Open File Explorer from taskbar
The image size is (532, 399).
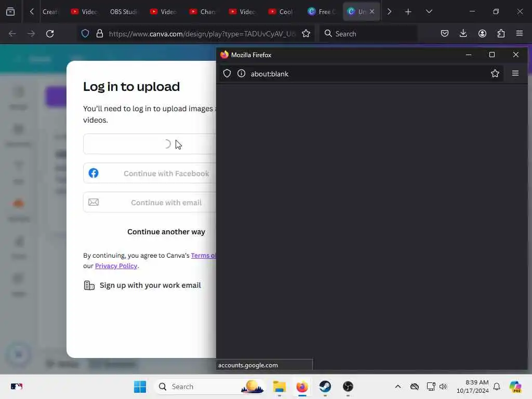[280, 387]
